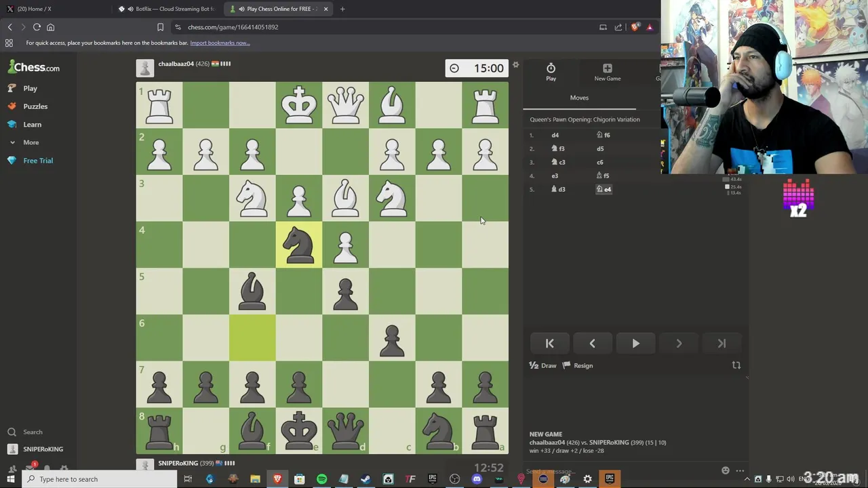Step forward one move
868x488 pixels.
pyautogui.click(x=679, y=344)
